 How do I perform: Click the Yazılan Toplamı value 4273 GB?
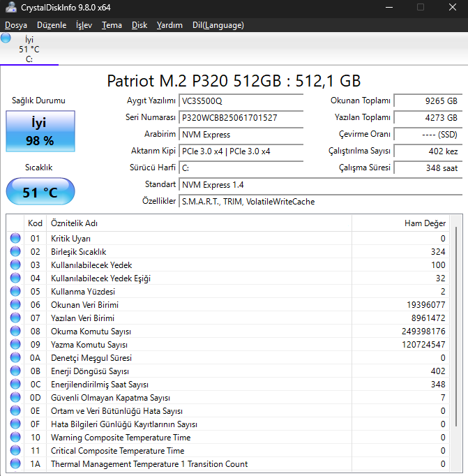pyautogui.click(x=428, y=117)
